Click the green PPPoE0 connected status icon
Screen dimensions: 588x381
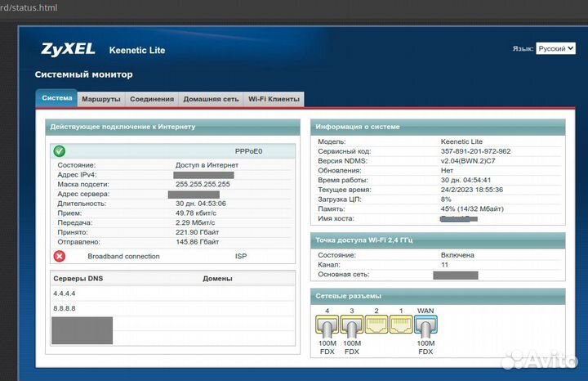59,151
